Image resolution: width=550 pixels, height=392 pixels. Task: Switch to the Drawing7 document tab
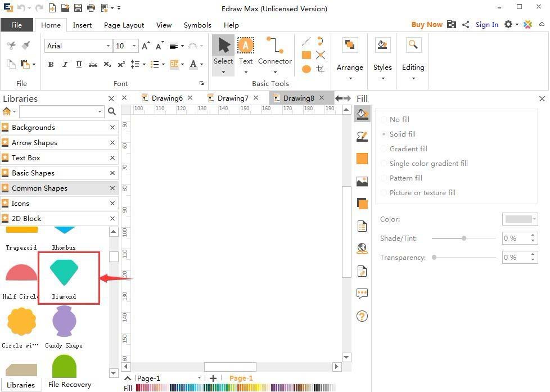point(233,98)
